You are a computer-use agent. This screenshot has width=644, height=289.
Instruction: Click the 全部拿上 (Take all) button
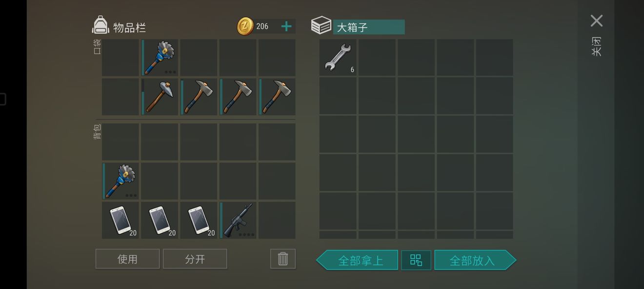click(357, 260)
